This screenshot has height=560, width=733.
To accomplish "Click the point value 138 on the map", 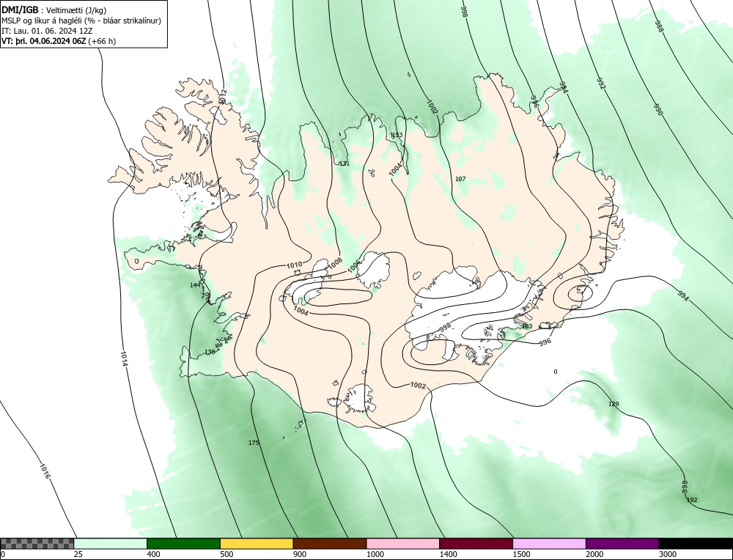I will pyautogui.click(x=210, y=352).
